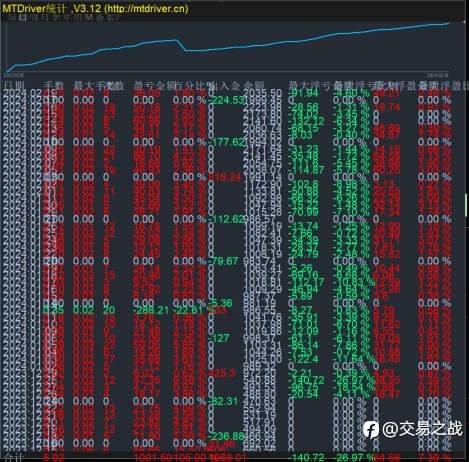
Task: Click the -127 withdrawal value
Action: tap(219, 338)
